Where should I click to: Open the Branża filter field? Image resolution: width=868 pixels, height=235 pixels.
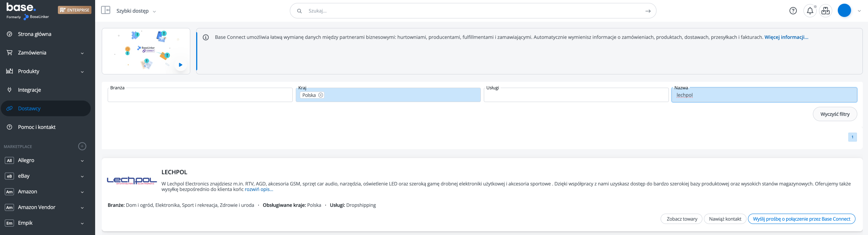point(200,95)
